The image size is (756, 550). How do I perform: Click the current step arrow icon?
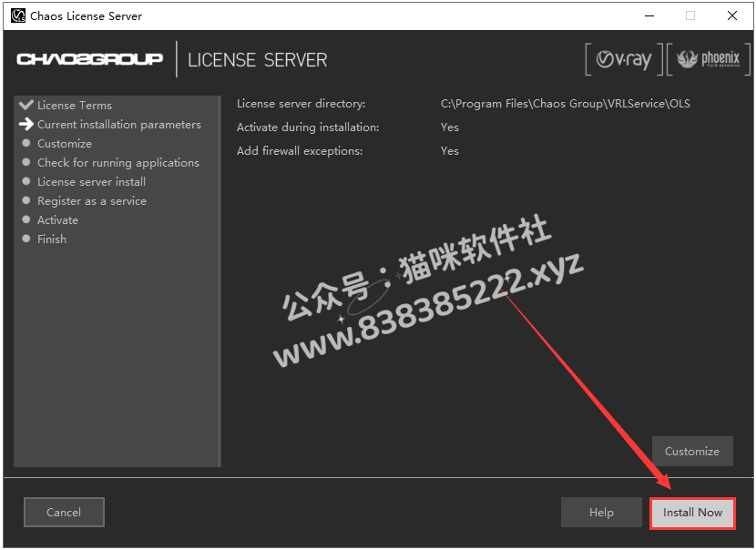click(x=26, y=125)
